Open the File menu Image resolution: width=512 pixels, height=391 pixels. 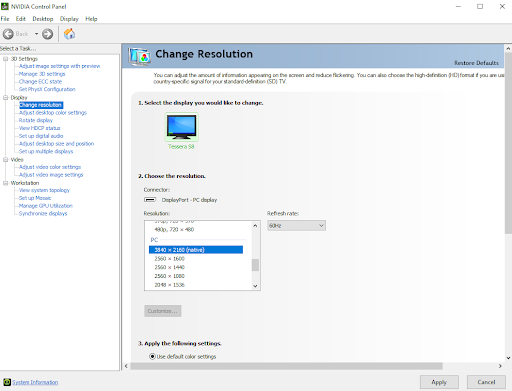click(x=5, y=19)
